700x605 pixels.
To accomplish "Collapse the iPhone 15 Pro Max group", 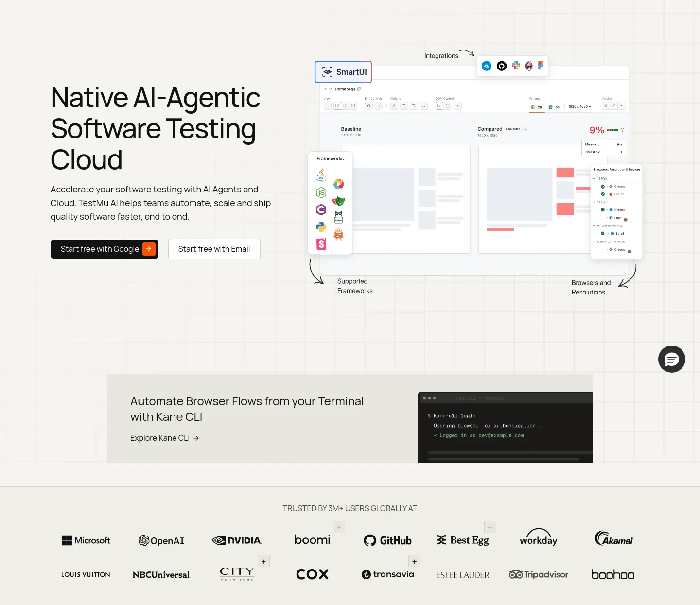I will 594,225.
